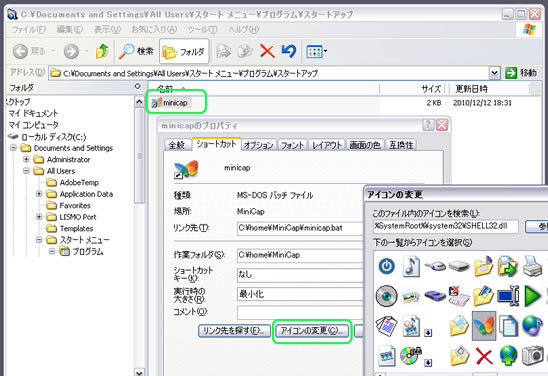This screenshot has height=376, width=548.
Task: Click the 移動 go button
Action: [x=521, y=73]
